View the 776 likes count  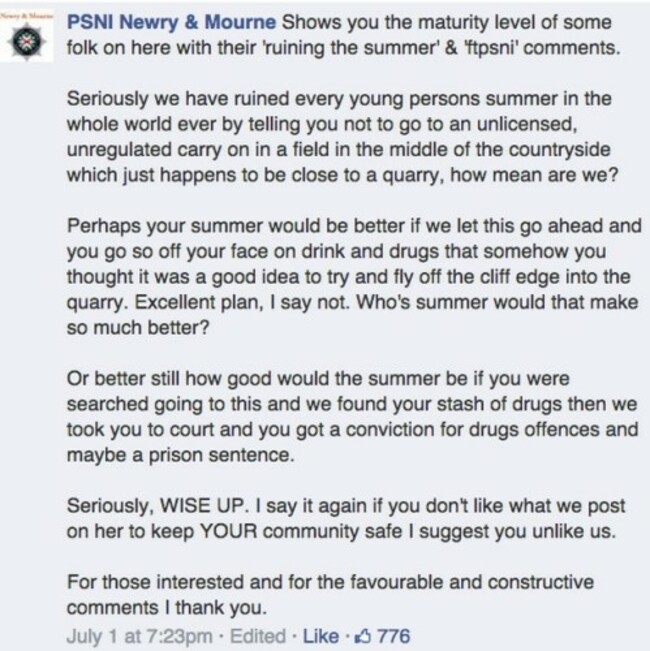(393, 636)
